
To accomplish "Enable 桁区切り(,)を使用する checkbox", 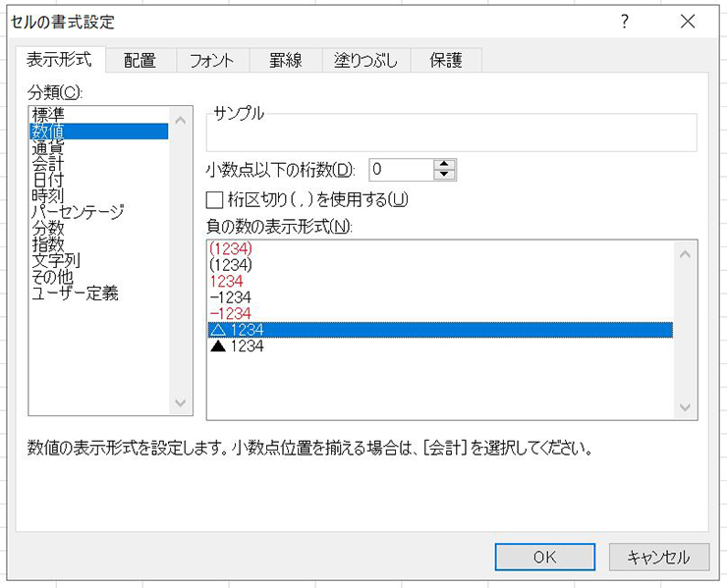I will pos(215,200).
